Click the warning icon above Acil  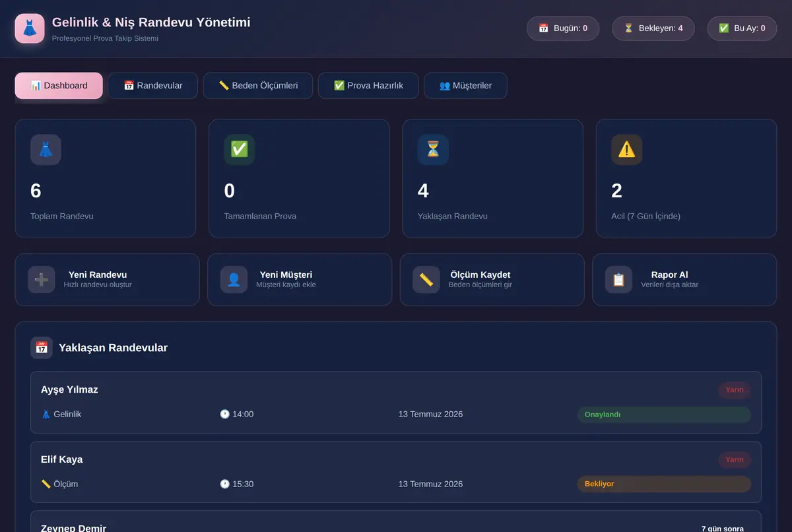coord(627,150)
